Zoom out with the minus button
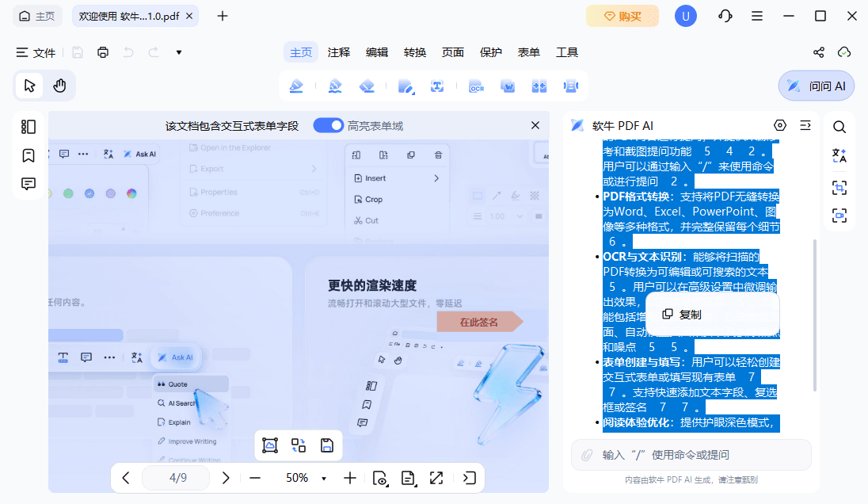Viewport: 868px width, 504px height. click(x=255, y=478)
